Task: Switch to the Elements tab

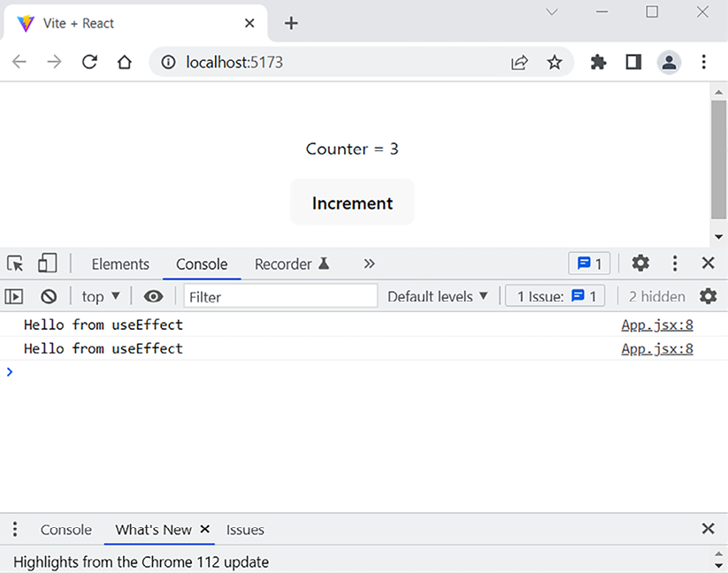Action: [120, 264]
